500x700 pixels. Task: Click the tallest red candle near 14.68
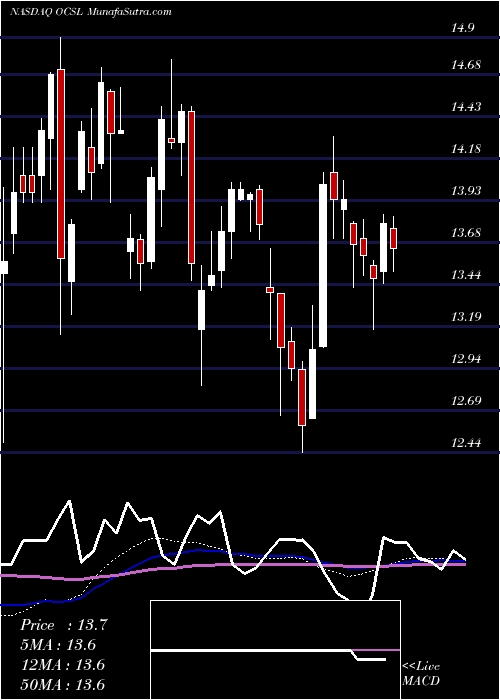(61, 163)
